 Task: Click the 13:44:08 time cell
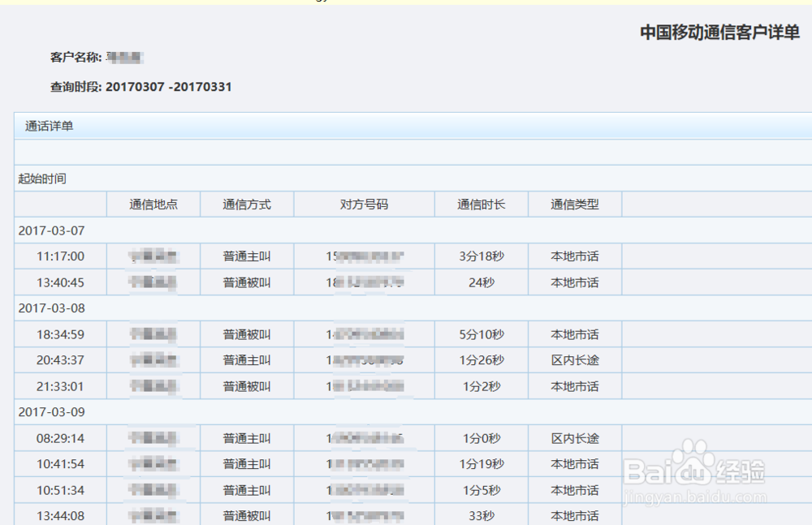(60, 516)
